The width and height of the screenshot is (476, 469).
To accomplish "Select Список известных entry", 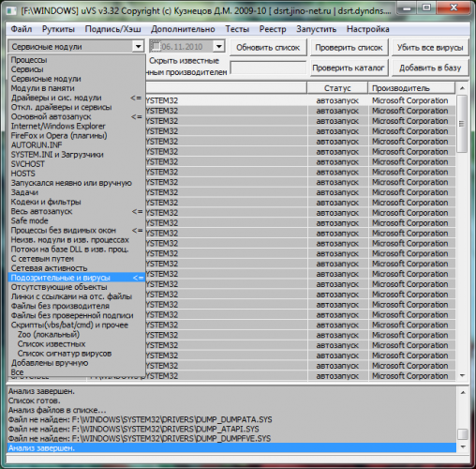I will coord(77,343).
